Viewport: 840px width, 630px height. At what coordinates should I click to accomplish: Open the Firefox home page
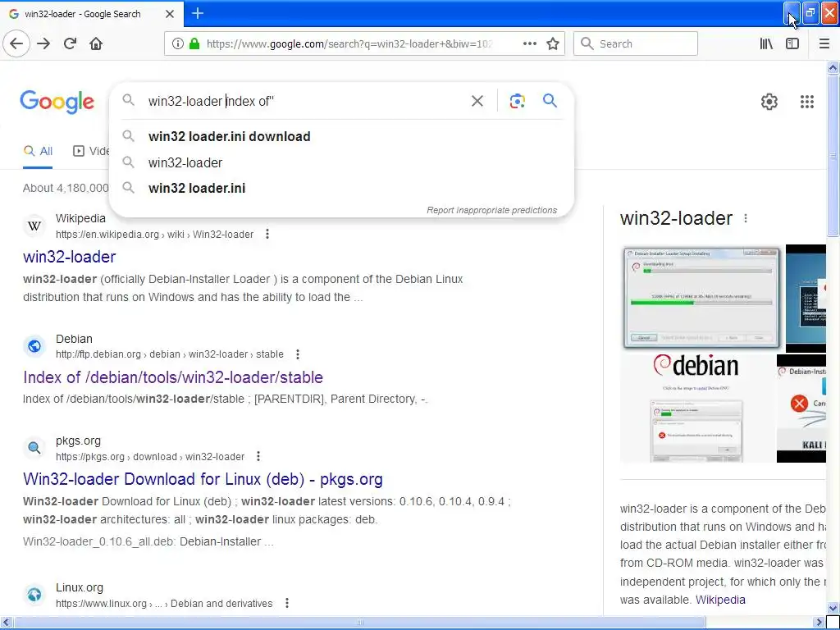pos(96,44)
